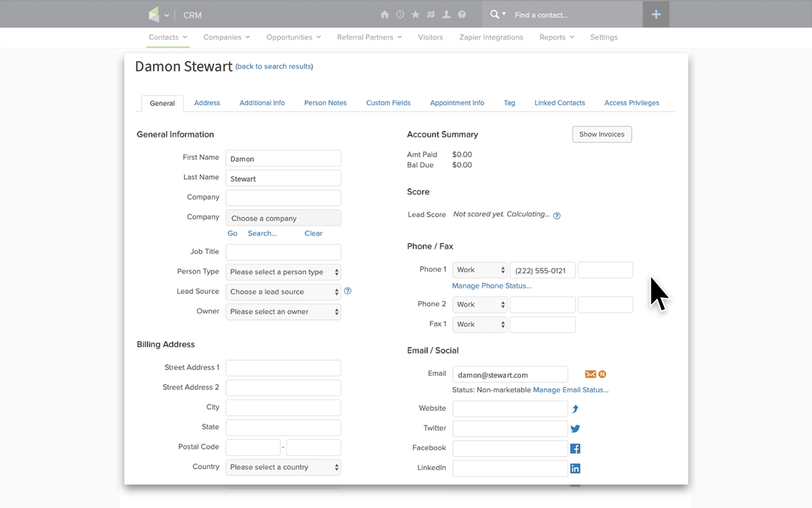
Task: Open the Person Type dropdown
Action: click(x=283, y=272)
